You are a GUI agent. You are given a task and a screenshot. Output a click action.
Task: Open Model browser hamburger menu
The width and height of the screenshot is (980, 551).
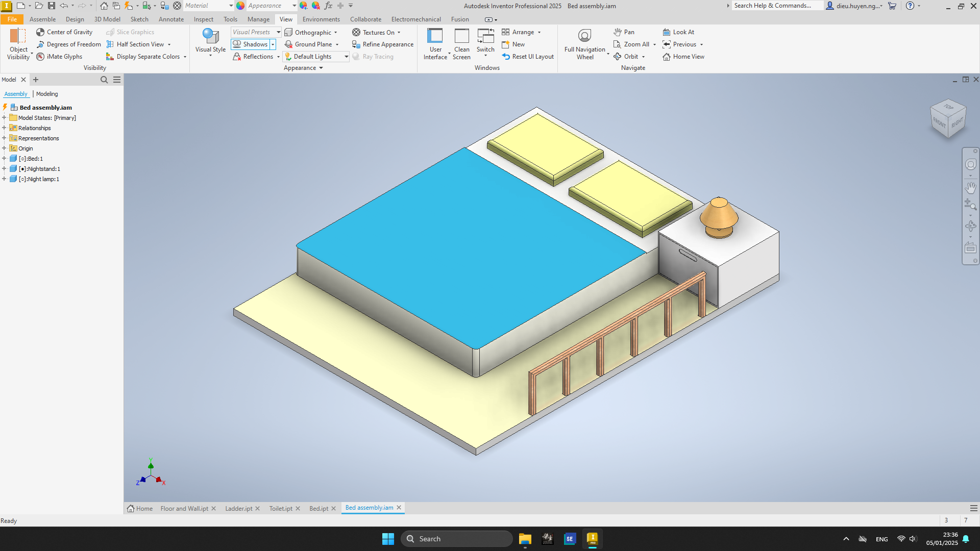coord(117,80)
